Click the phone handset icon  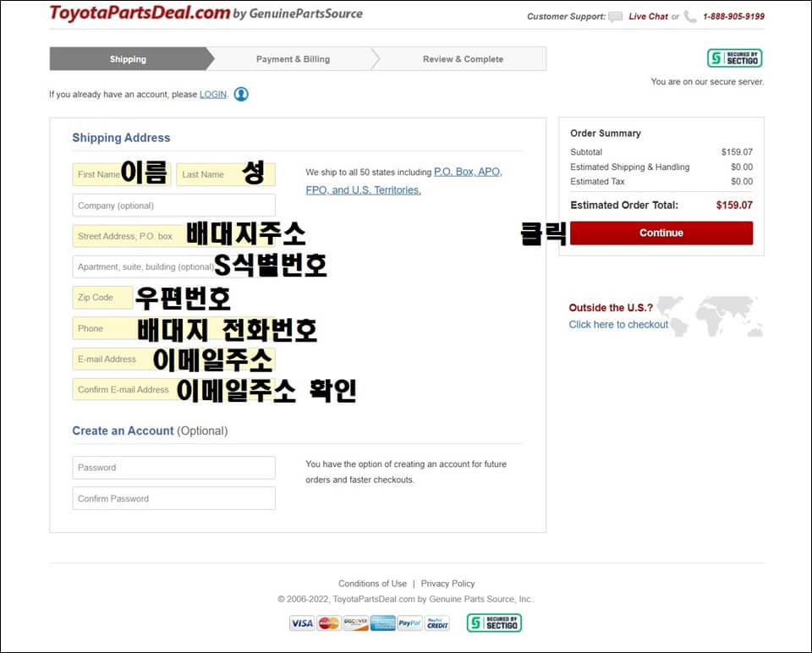pos(690,17)
